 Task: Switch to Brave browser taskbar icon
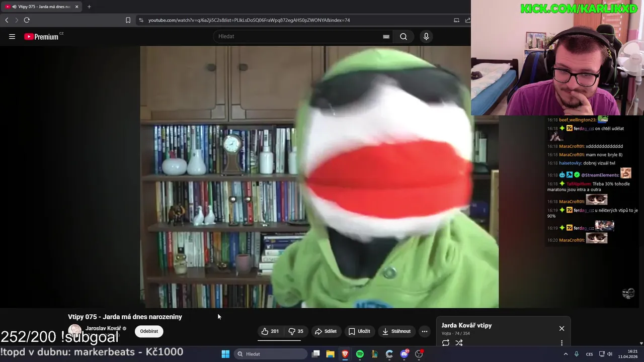(345, 354)
